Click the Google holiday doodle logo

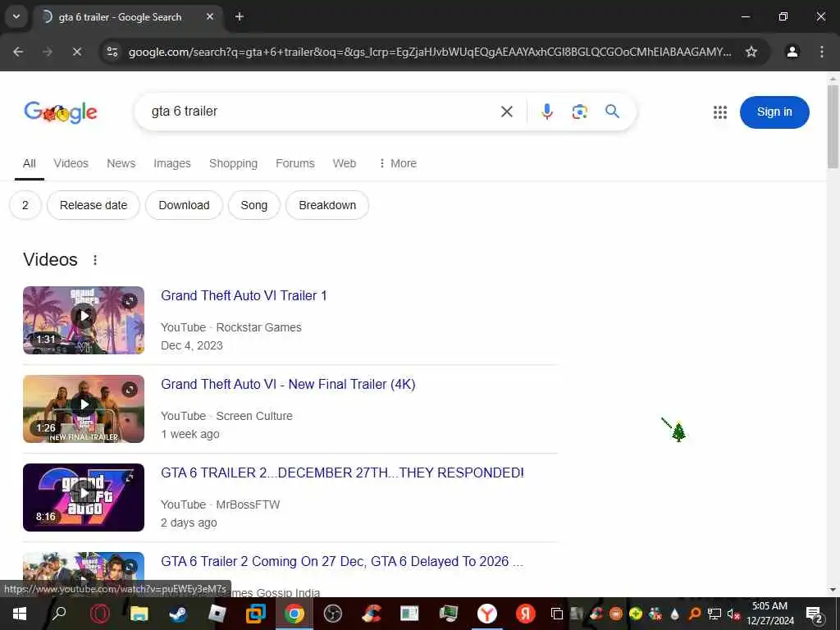61,112
